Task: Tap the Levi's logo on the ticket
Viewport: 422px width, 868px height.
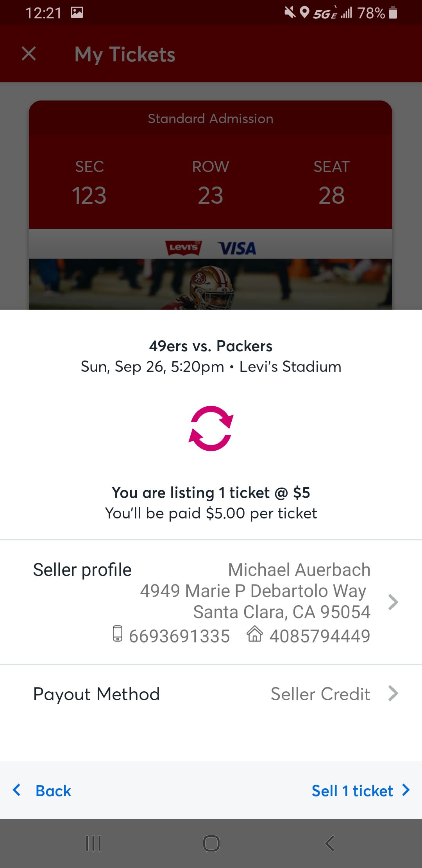Action: coord(184,248)
